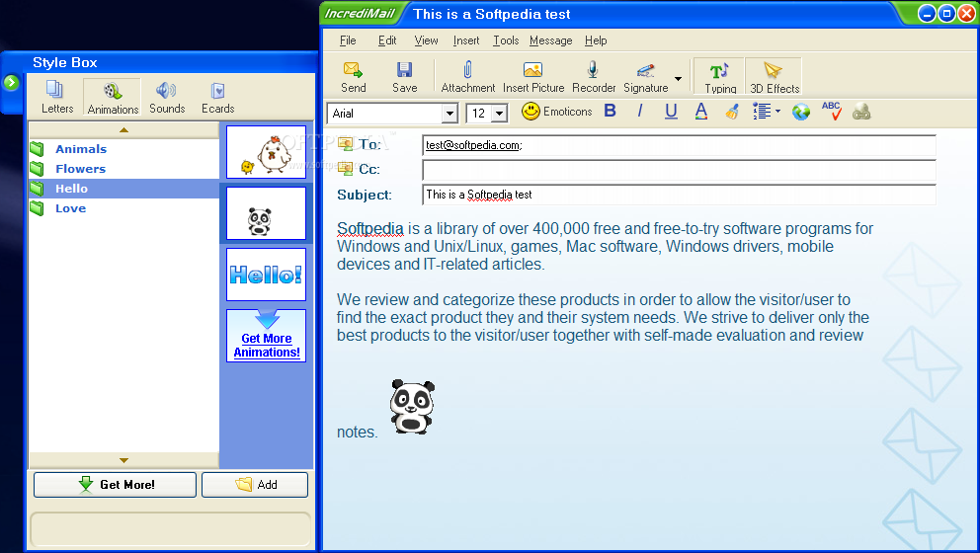Open the Message menu
The width and height of the screenshot is (980, 553).
[550, 40]
